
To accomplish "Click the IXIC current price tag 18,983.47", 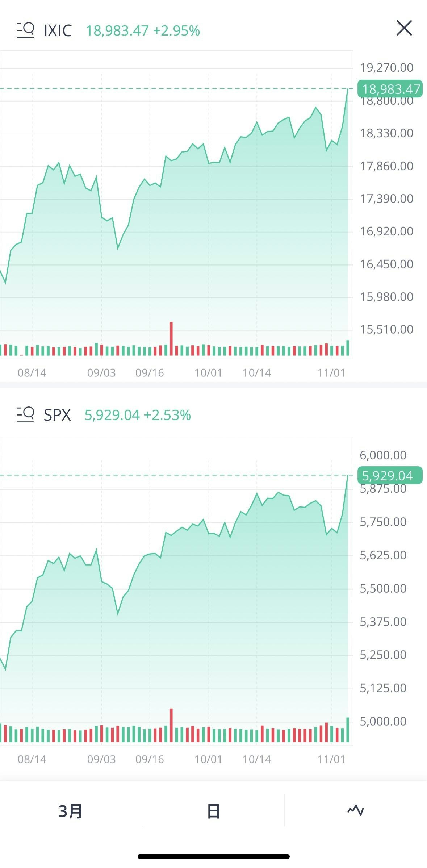I will (x=390, y=89).
